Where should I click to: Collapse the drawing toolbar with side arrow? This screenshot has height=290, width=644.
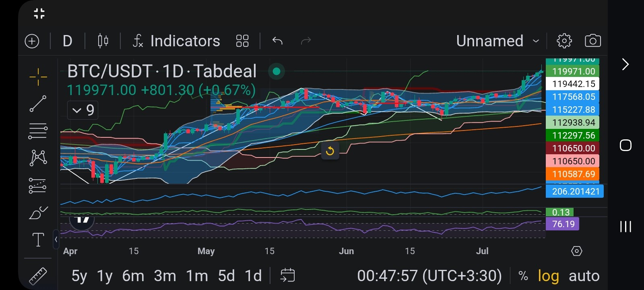tap(56, 239)
